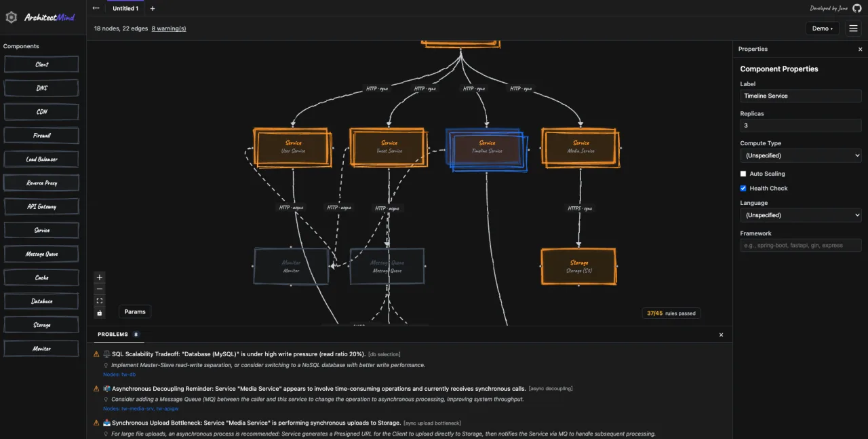Open the Demo dropdown
This screenshot has width=868, height=439.
pyautogui.click(x=823, y=28)
